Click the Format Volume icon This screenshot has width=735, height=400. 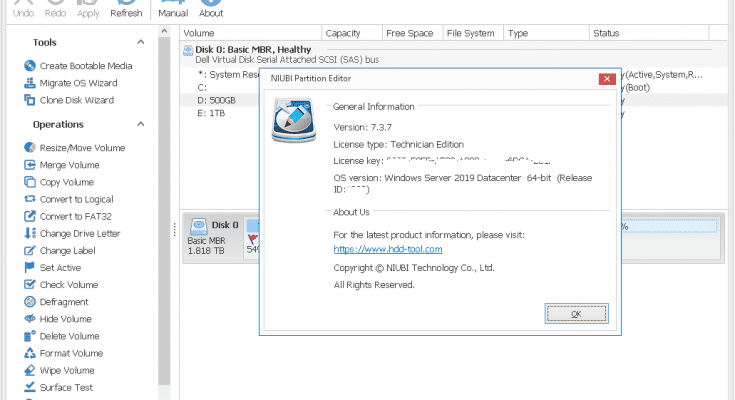pos(30,353)
